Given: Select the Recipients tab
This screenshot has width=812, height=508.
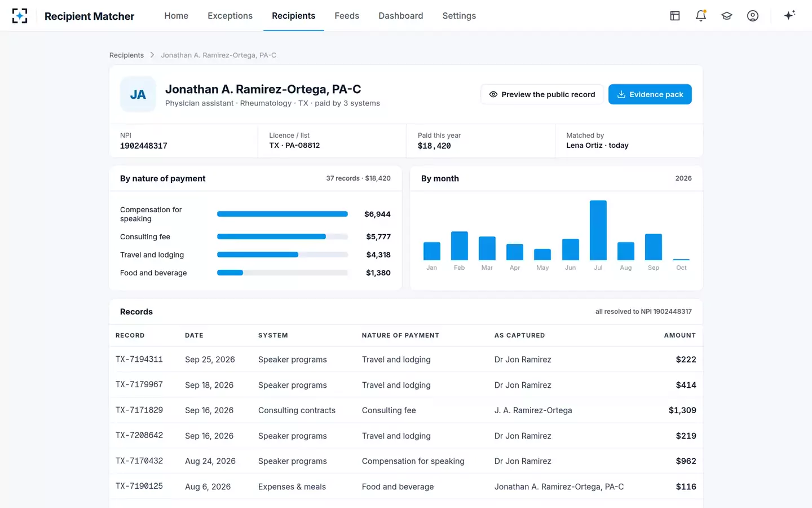Looking at the screenshot, I should [294, 16].
